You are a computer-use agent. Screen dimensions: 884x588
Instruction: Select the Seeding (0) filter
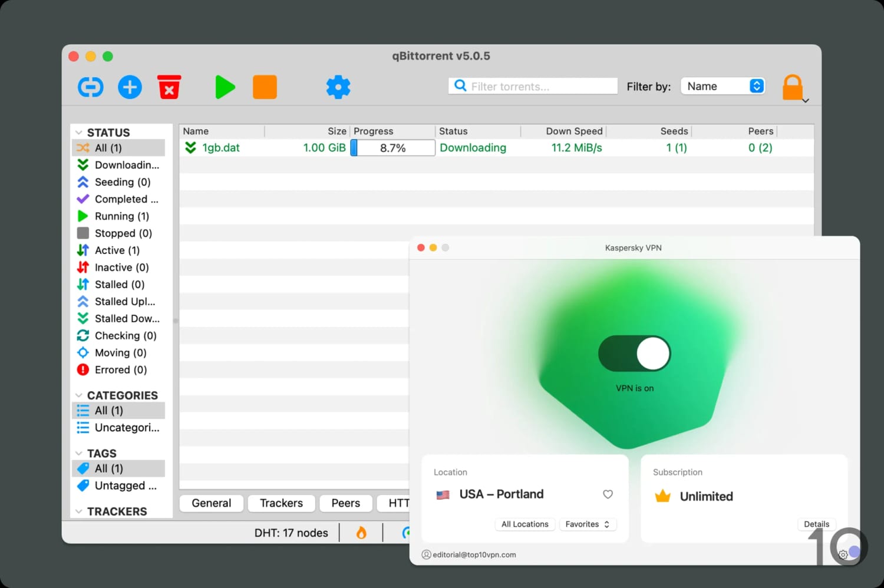pyautogui.click(x=118, y=182)
